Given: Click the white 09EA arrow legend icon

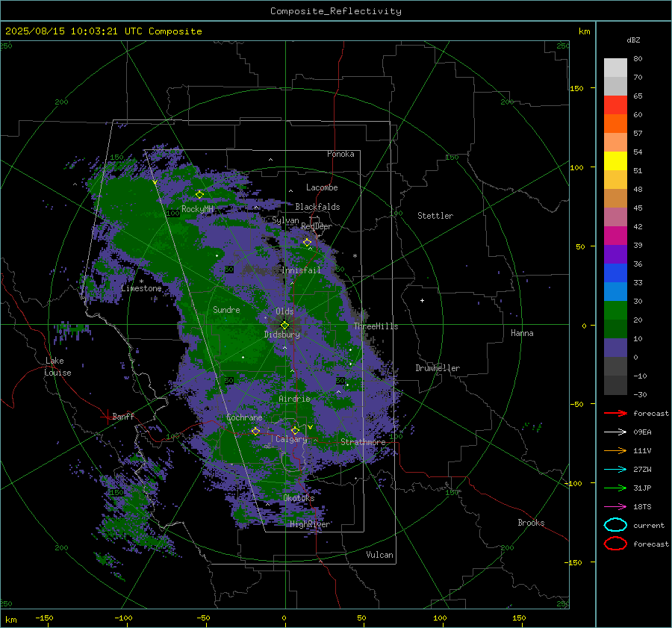Looking at the screenshot, I should [615, 432].
